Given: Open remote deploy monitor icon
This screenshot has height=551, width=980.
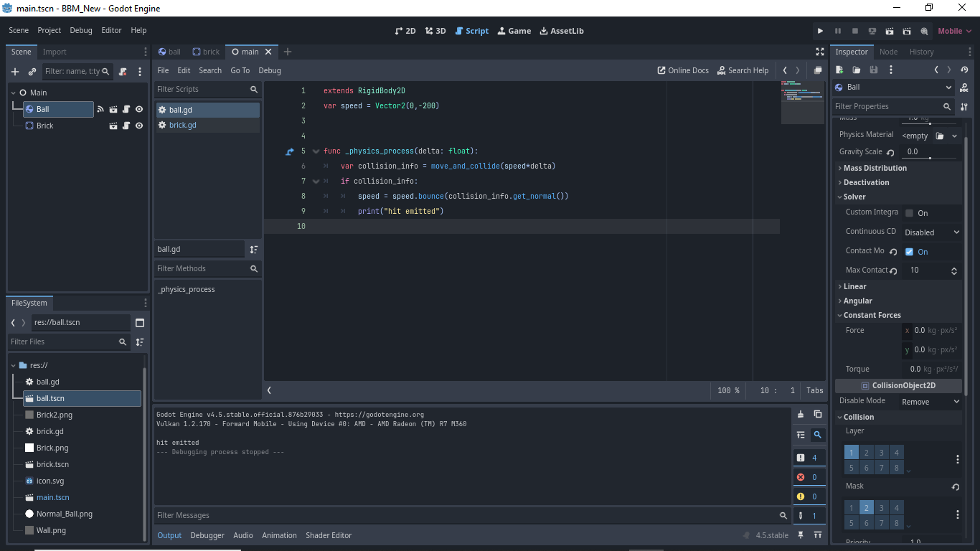Looking at the screenshot, I should 872,31.
